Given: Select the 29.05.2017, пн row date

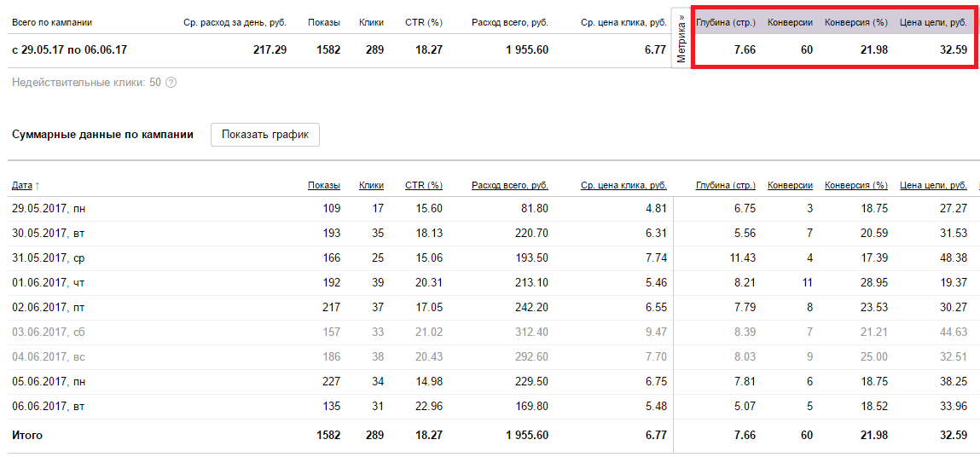Looking at the screenshot, I should 49,208.
